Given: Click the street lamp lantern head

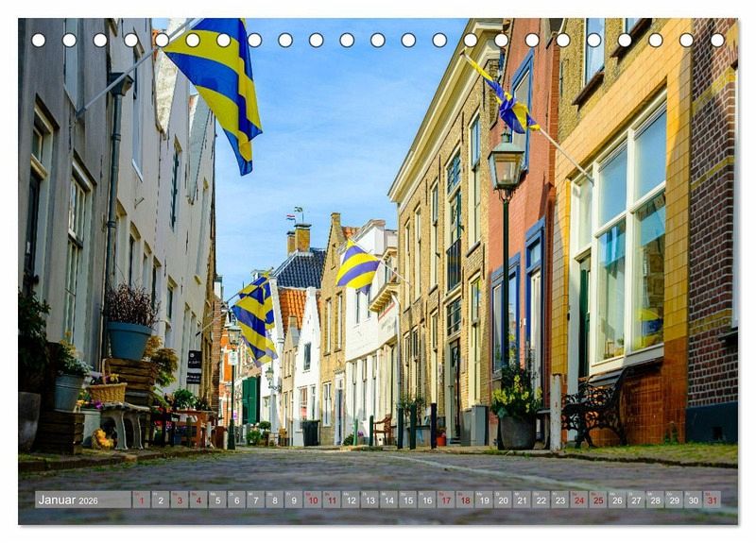Looking at the screenshot, I should (507, 167).
